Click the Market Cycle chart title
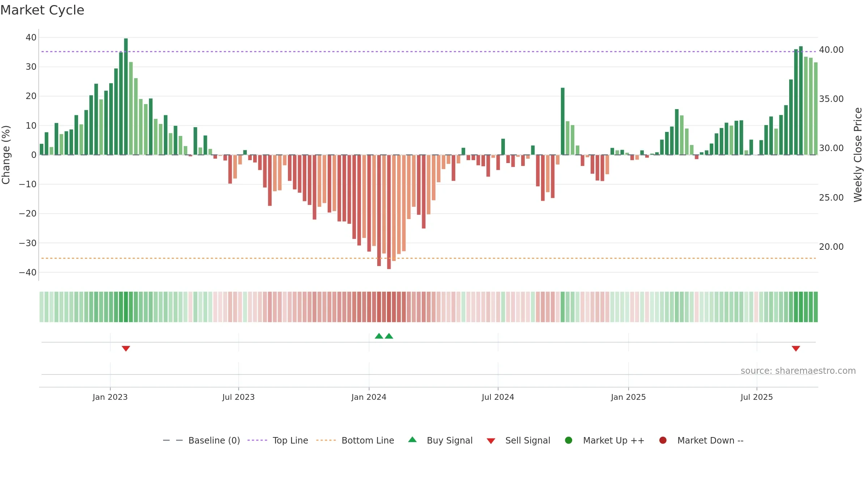Screen dimensions: 868x488 coord(42,10)
